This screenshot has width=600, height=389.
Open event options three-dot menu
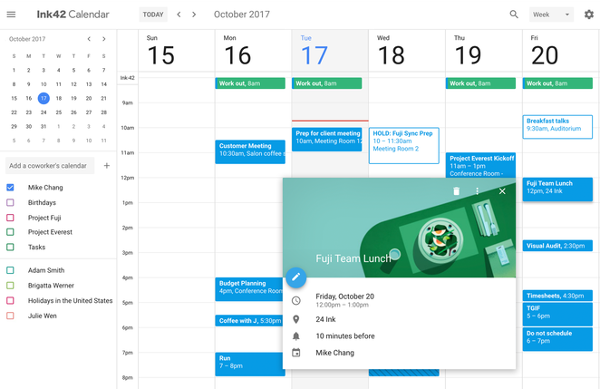coord(477,191)
